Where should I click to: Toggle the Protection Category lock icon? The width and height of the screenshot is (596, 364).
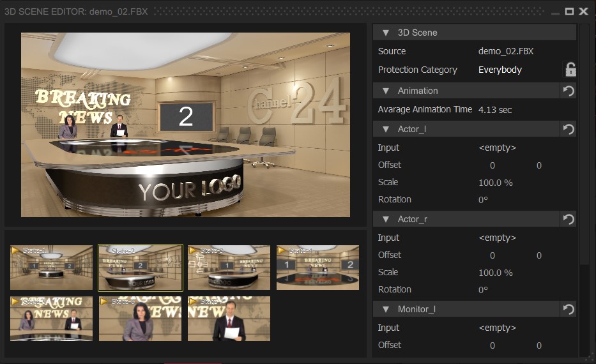pyautogui.click(x=570, y=70)
